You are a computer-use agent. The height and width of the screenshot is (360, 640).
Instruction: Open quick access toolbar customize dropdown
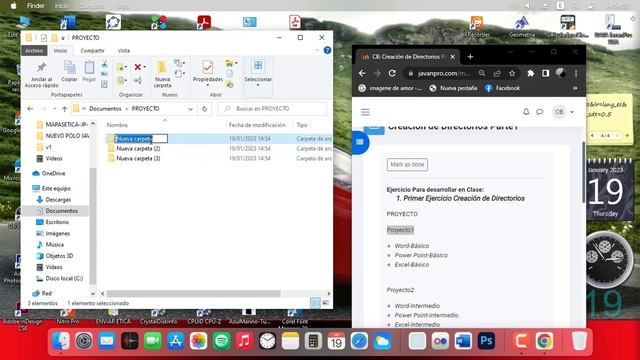point(62,38)
